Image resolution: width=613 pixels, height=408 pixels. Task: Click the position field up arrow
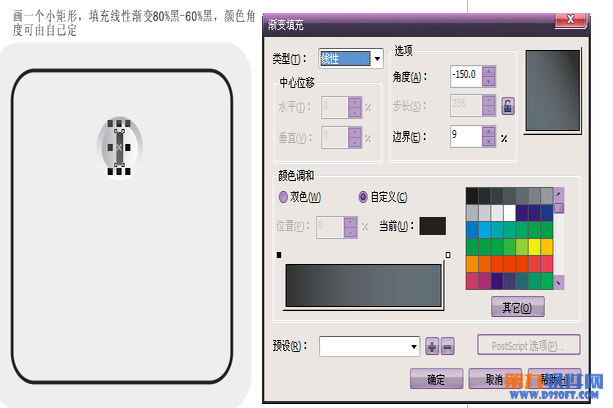tap(350, 223)
